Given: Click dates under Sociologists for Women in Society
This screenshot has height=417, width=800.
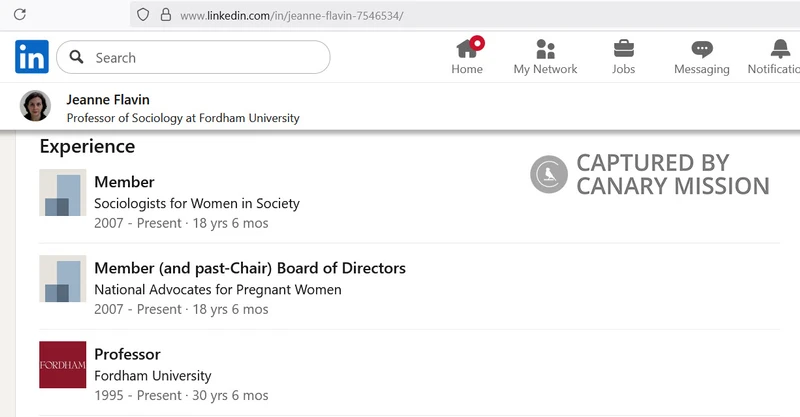Looking at the screenshot, I should click(181, 223).
